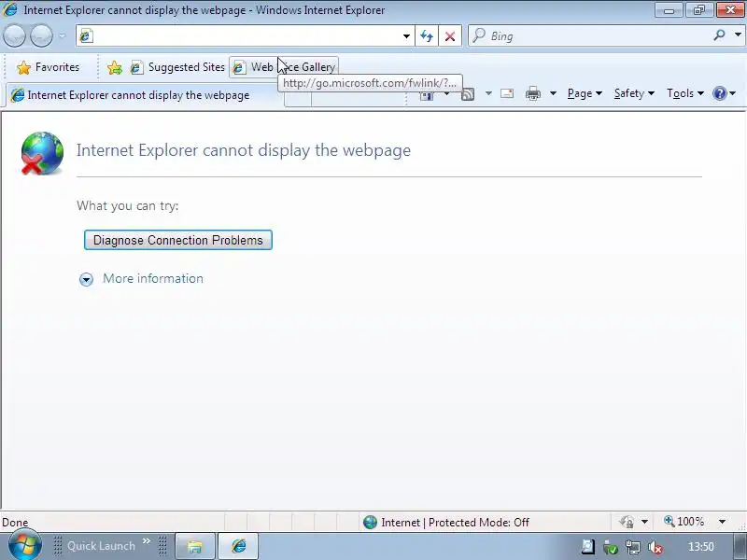Expand the Print options dropdown arrow
747x560 pixels.
click(x=553, y=93)
